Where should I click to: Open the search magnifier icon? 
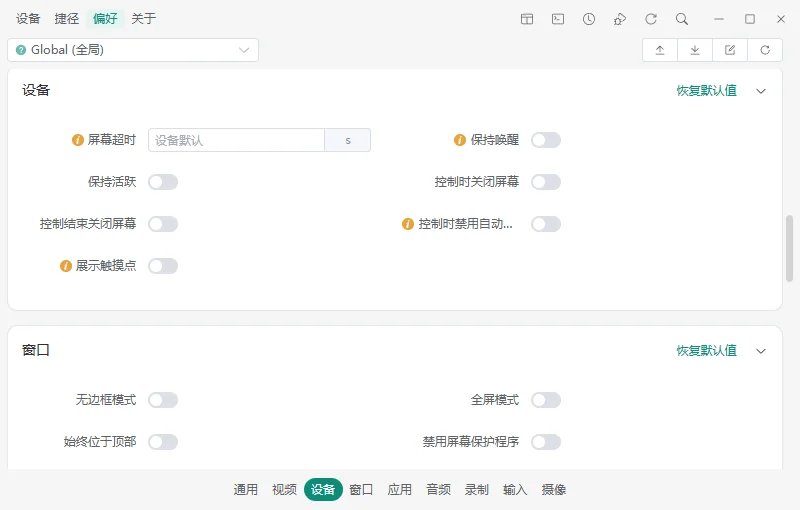tap(682, 19)
